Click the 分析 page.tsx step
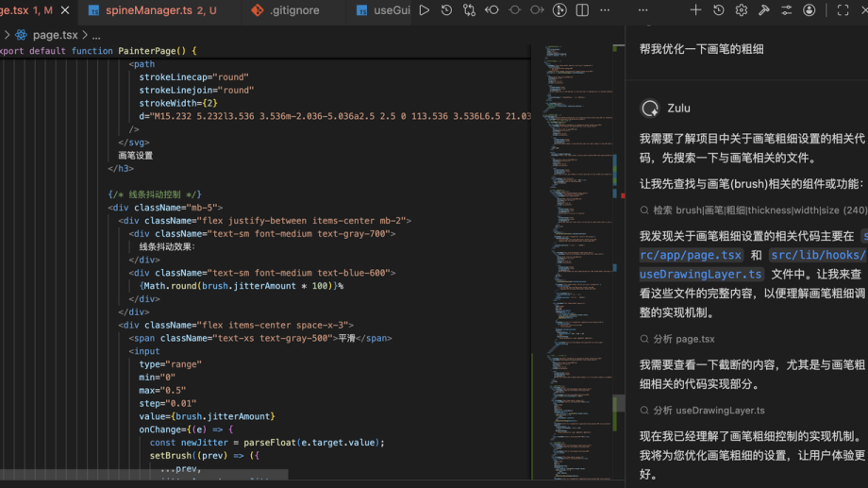868x488 pixels. [x=683, y=339]
